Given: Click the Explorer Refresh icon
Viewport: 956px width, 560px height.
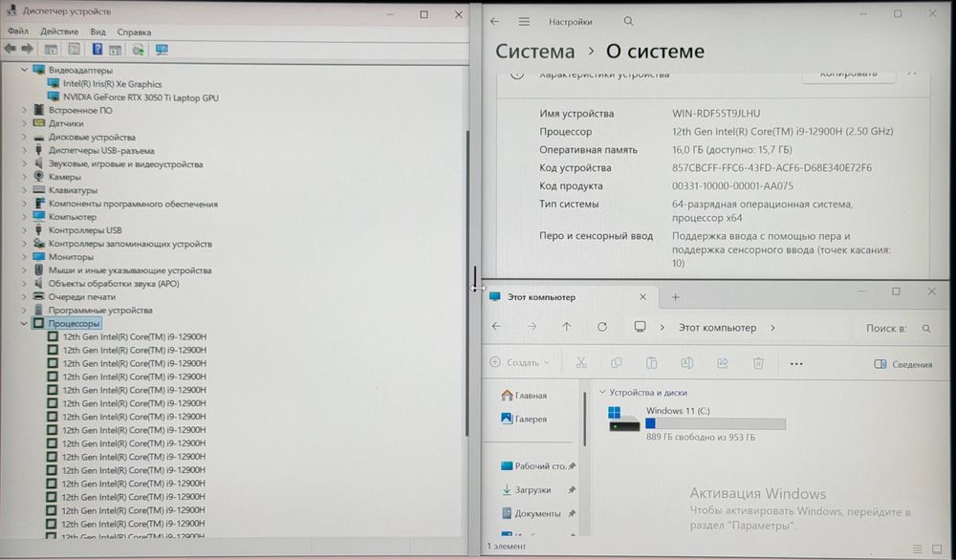Looking at the screenshot, I should click(x=602, y=327).
